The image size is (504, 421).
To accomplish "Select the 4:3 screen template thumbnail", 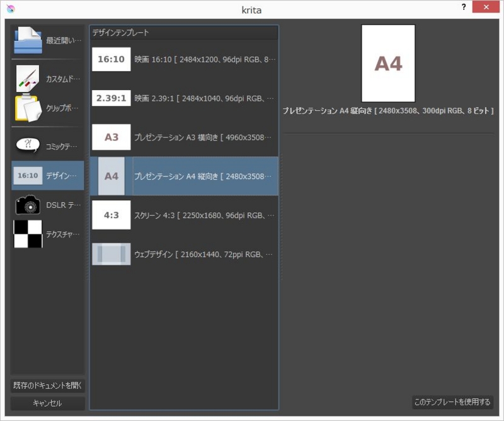I will point(112,215).
